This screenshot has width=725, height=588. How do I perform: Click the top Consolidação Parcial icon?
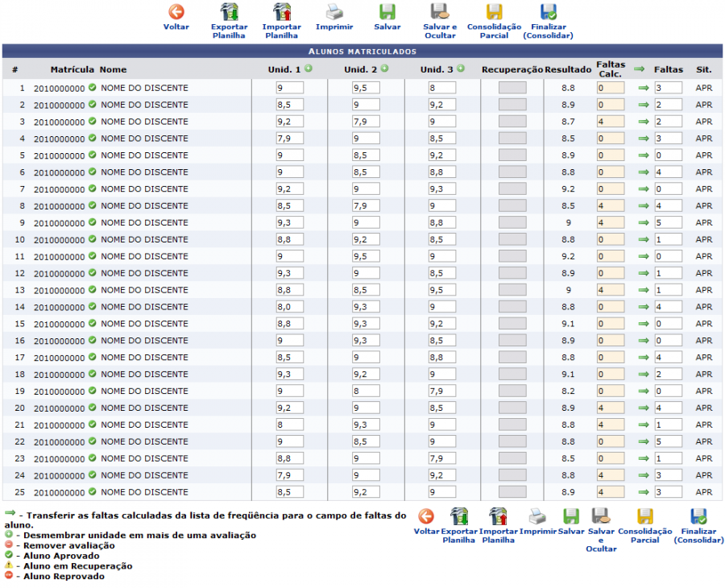[494, 12]
